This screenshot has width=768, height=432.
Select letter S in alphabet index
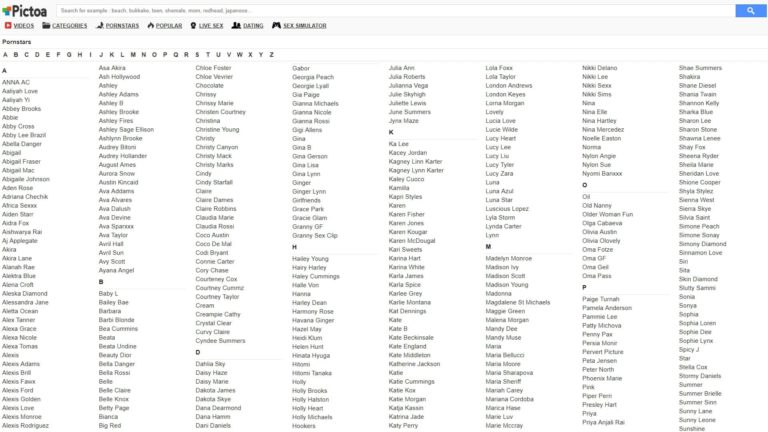pyautogui.click(x=197, y=55)
